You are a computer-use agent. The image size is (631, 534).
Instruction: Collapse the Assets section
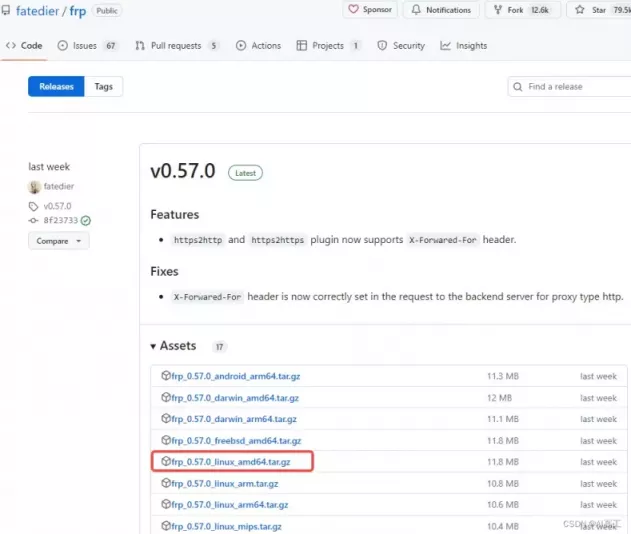click(x=154, y=346)
